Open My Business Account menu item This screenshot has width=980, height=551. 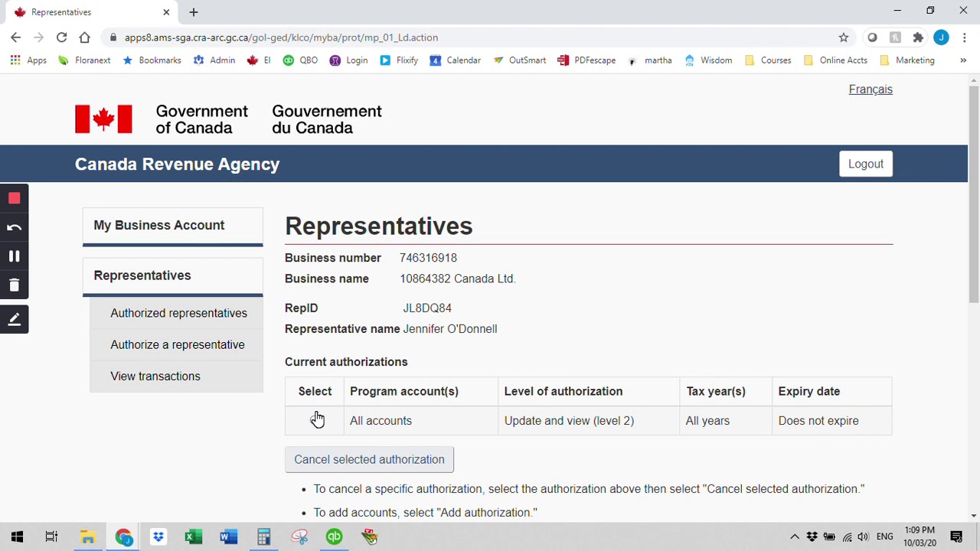(173, 226)
